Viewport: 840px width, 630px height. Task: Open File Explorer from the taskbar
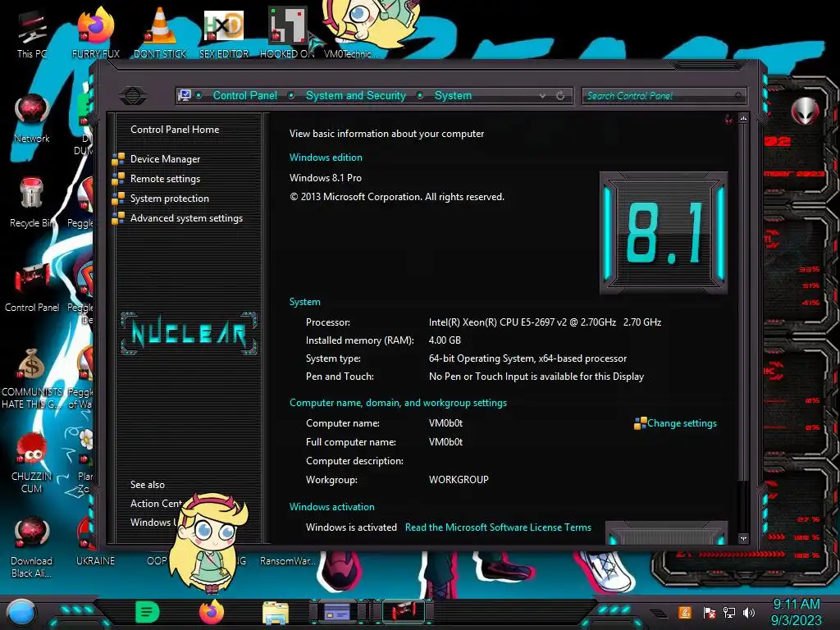(276, 612)
